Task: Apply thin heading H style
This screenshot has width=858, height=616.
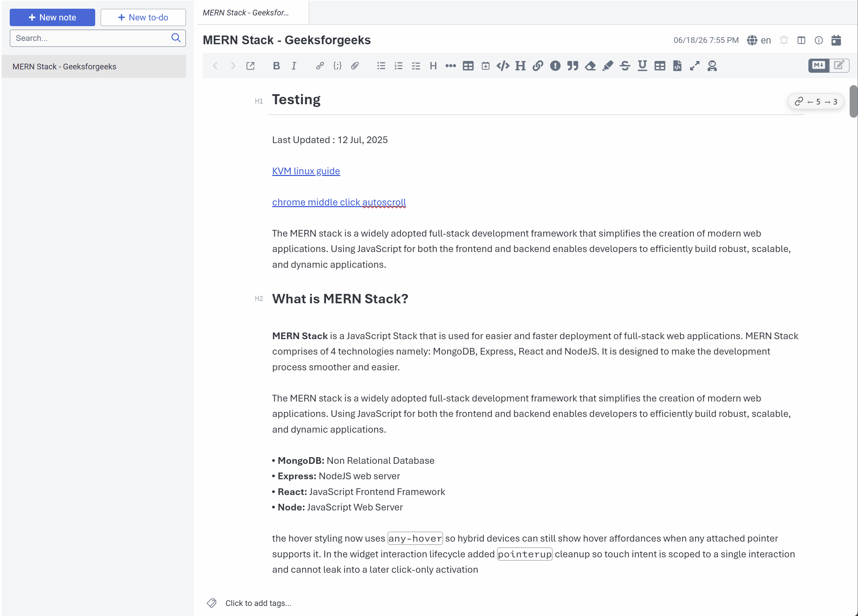Action: coord(433,66)
